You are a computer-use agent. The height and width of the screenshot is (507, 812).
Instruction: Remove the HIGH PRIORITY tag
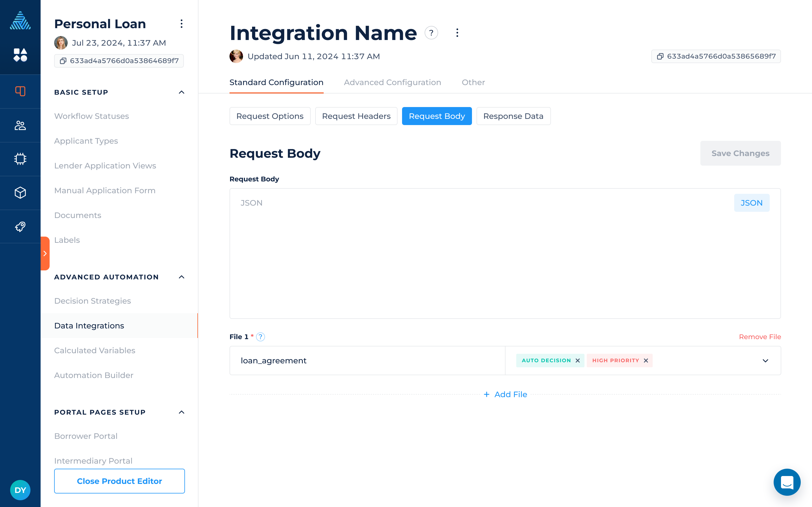[646, 361]
